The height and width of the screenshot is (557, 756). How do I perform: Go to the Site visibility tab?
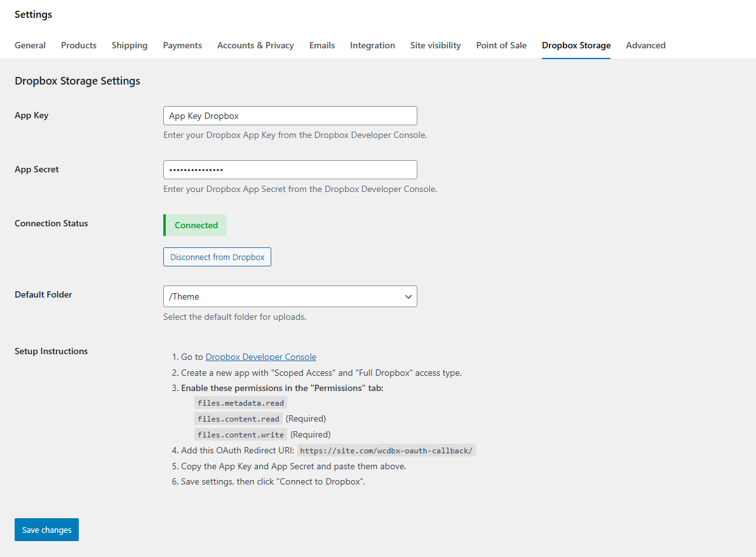[x=435, y=45]
